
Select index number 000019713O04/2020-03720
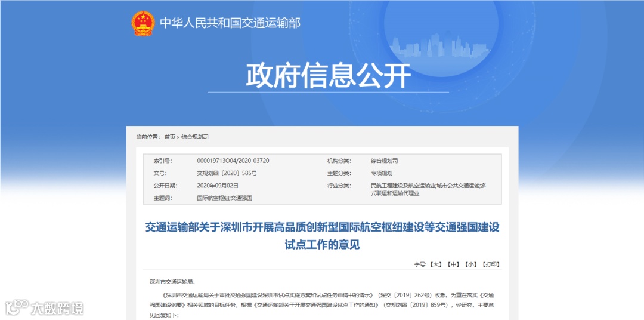coord(233,161)
